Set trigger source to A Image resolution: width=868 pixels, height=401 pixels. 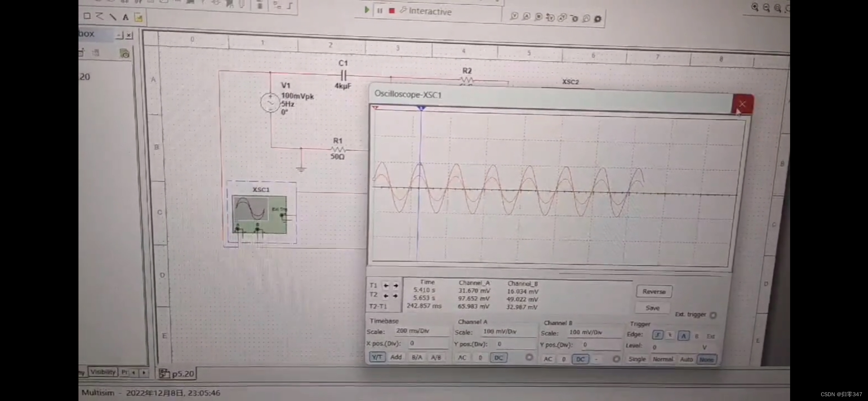683,336
